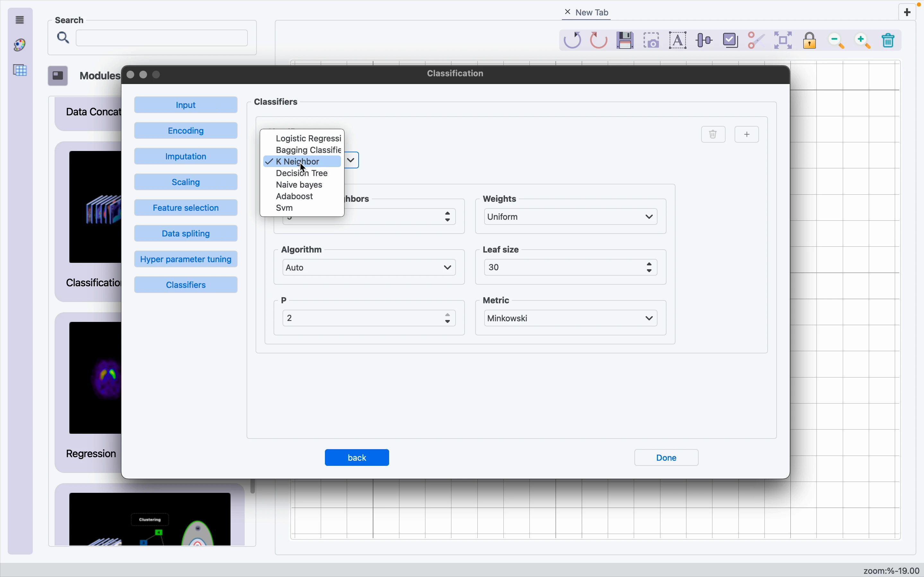Open the Algorithm Auto dropdown
This screenshot has height=577, width=924.
point(369,268)
